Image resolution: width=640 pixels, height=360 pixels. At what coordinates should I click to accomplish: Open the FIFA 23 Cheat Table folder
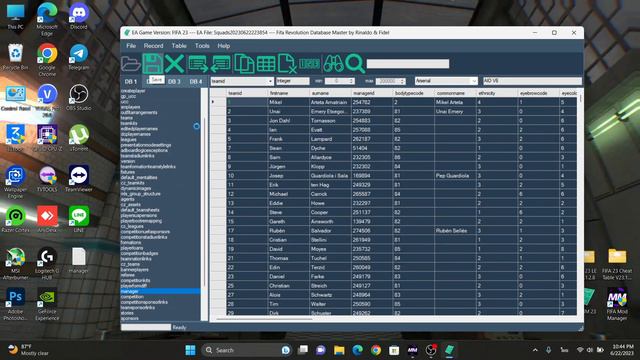[x=617, y=263]
